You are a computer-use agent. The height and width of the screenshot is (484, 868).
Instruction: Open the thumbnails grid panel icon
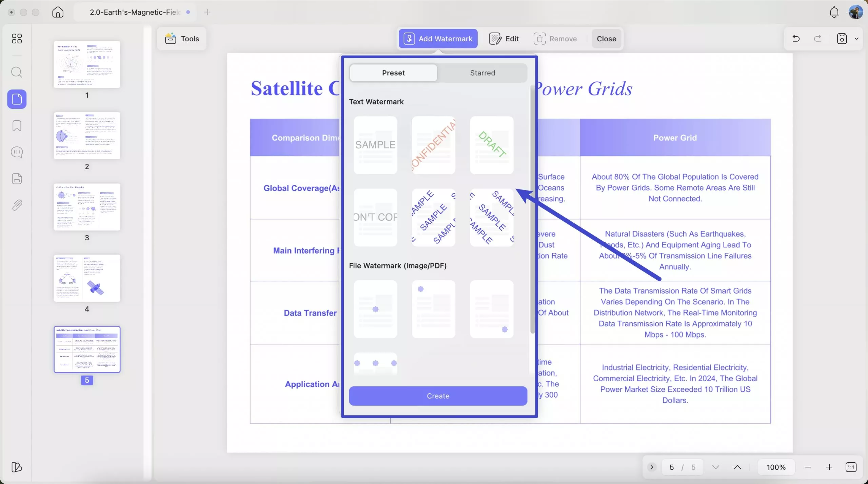coord(17,39)
